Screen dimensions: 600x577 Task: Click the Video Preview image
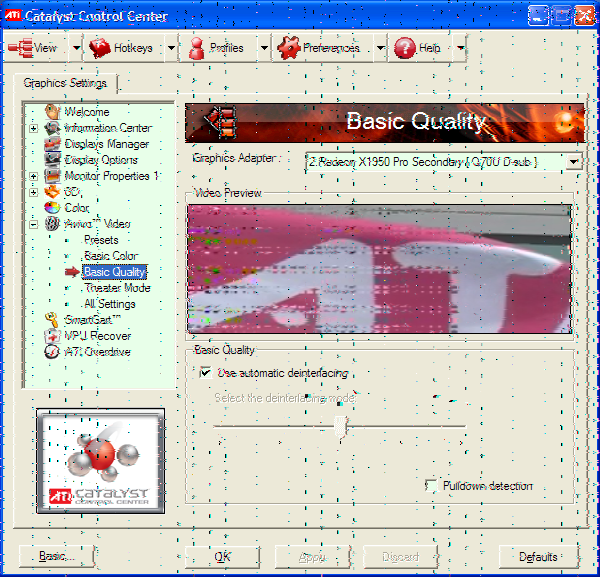click(x=380, y=269)
